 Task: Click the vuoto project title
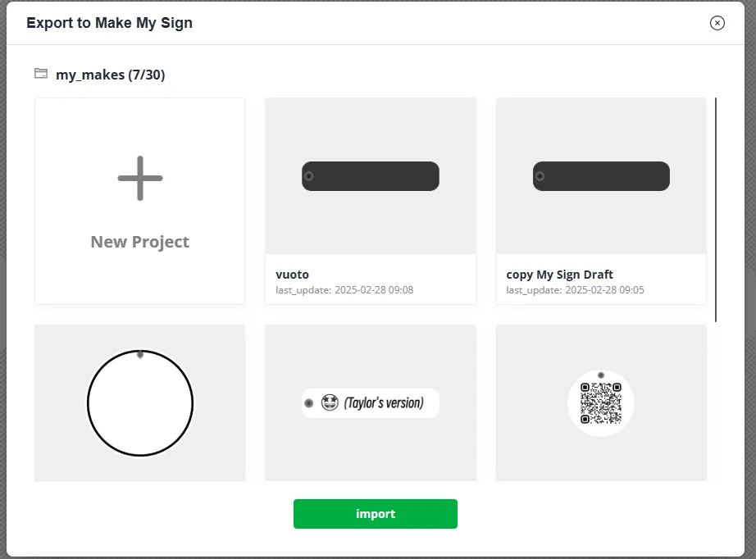tap(293, 275)
